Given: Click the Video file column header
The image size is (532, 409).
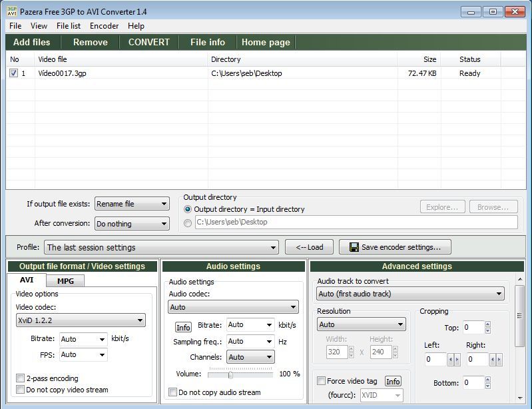Looking at the screenshot, I should tap(121, 59).
